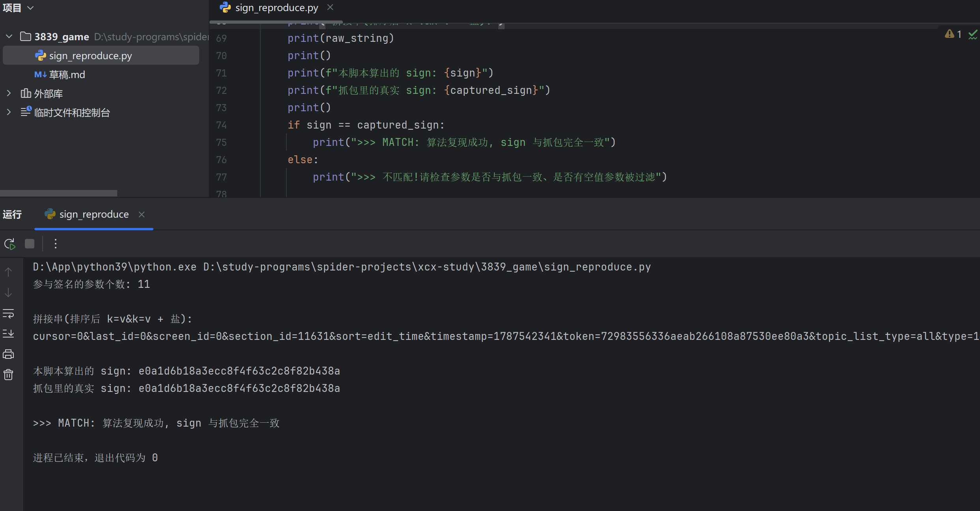The height and width of the screenshot is (511, 980).
Task: Click the 拼接串 header line in console
Action: pyautogui.click(x=113, y=319)
